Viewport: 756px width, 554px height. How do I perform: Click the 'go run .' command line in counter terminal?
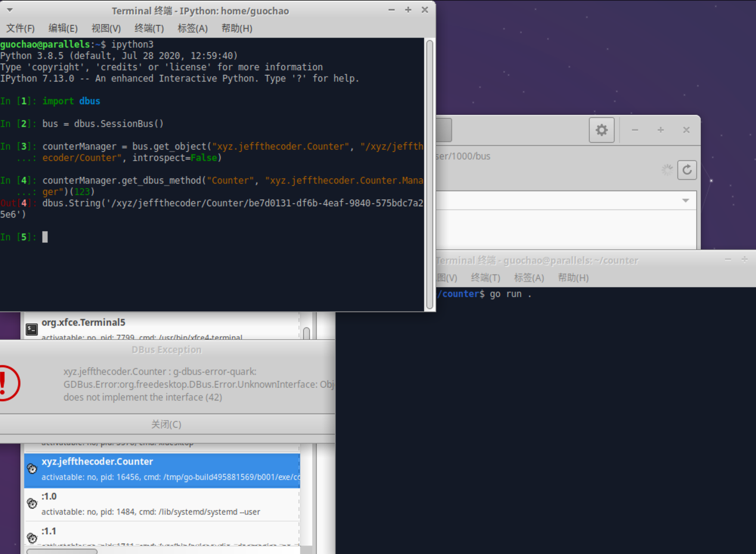click(x=511, y=294)
